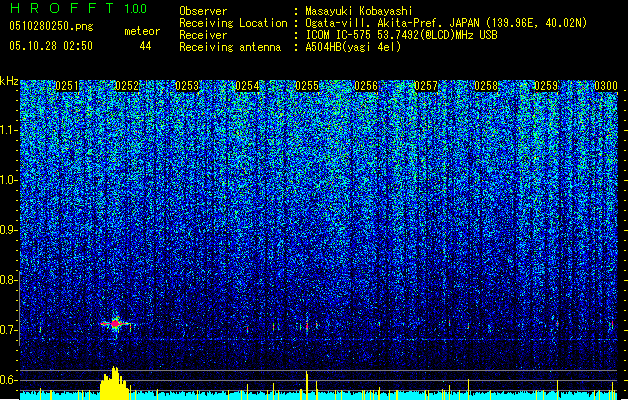The width and height of the screenshot is (629, 400).
Task: Click the kHz axis unit label
Action: (9, 81)
